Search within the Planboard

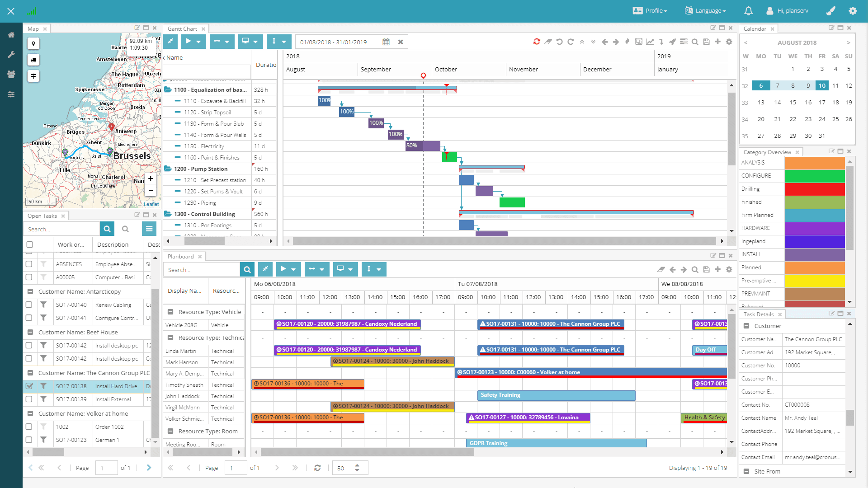click(247, 269)
